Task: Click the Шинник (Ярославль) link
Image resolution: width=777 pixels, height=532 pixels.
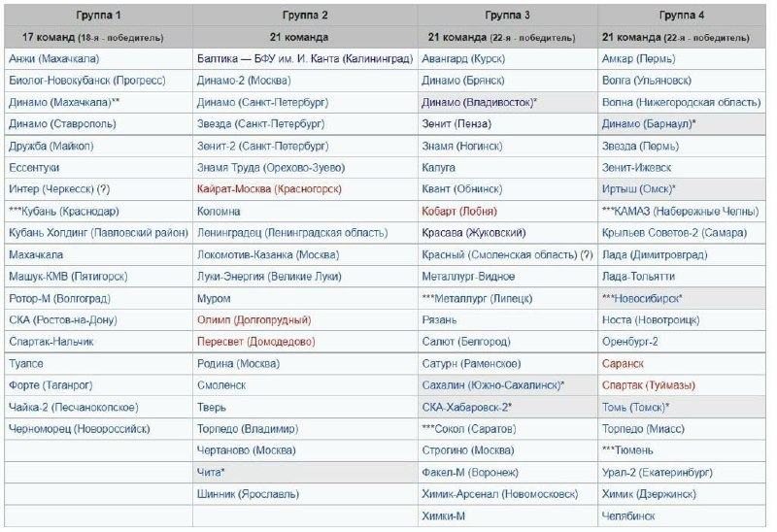Action: click(x=241, y=494)
